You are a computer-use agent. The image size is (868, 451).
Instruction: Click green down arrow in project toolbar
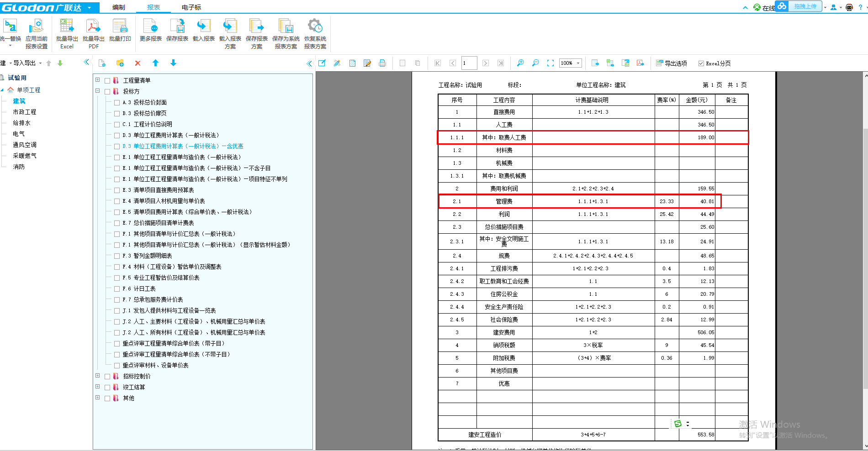(60, 63)
